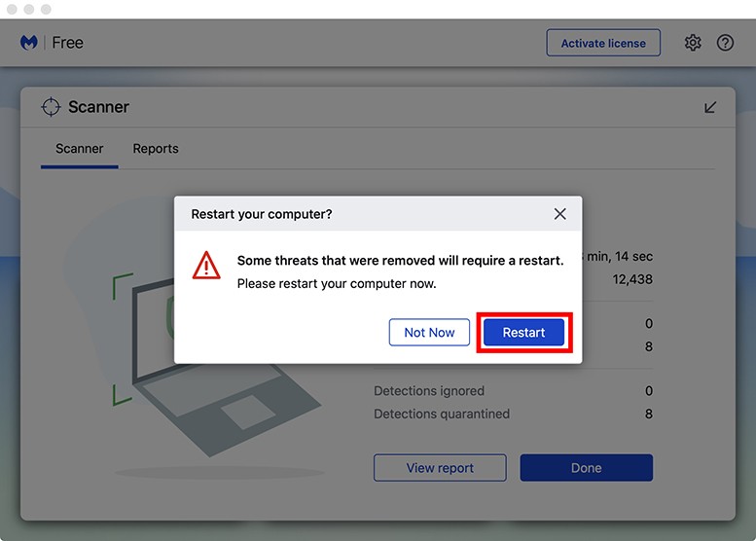Confirm with the Restart button
The width and height of the screenshot is (756, 541).
pyautogui.click(x=523, y=332)
